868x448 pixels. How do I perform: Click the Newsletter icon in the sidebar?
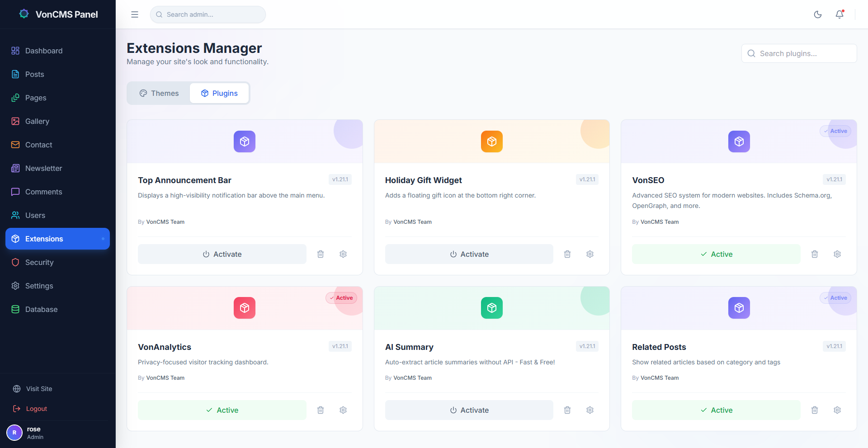tap(15, 168)
